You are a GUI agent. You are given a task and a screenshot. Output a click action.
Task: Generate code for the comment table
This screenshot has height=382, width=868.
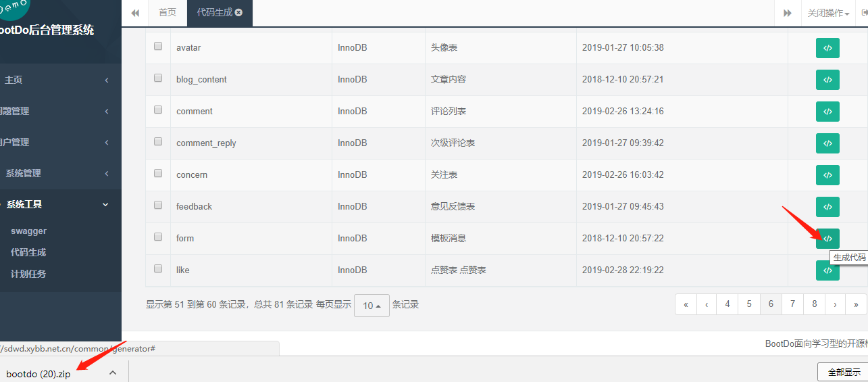click(827, 112)
